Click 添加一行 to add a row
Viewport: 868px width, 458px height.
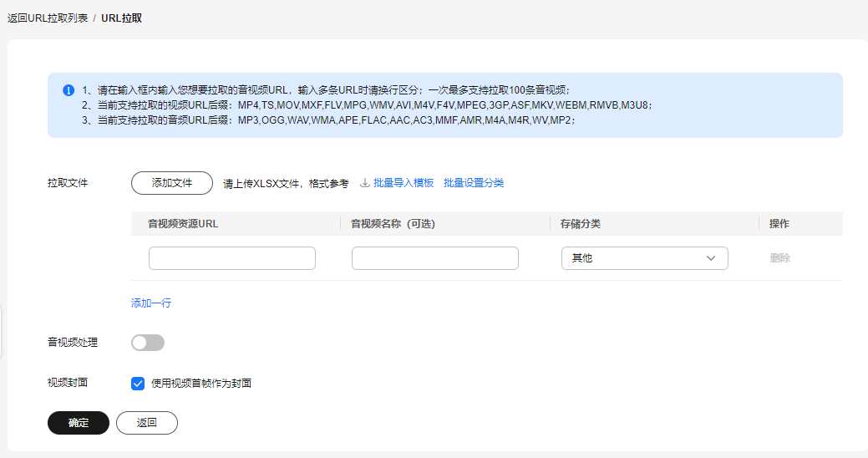point(151,303)
